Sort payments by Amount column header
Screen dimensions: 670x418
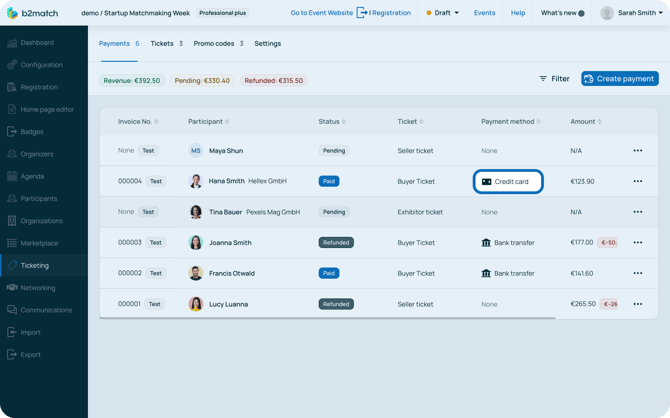click(x=585, y=122)
